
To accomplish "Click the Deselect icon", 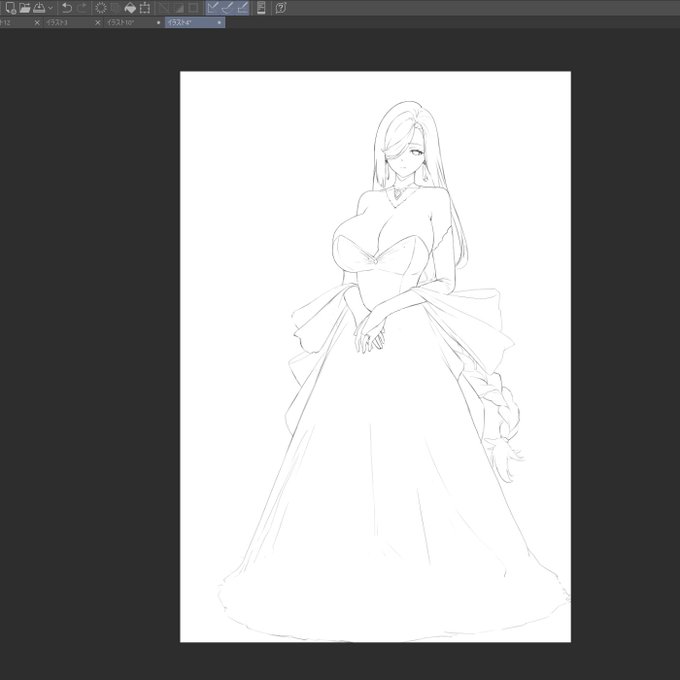I will 164,7.
